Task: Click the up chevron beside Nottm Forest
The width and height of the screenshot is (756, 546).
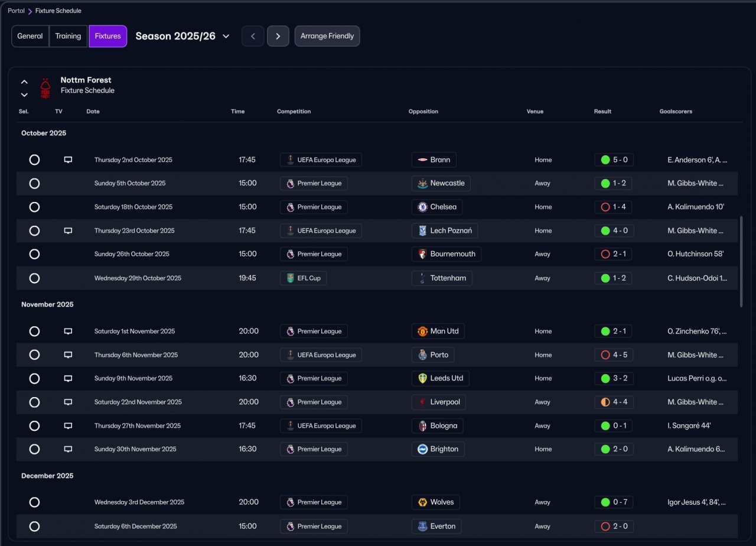Action: [x=24, y=82]
